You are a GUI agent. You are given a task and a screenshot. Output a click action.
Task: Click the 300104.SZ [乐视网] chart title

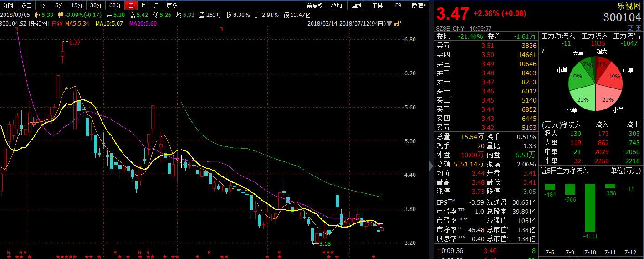click(25, 24)
